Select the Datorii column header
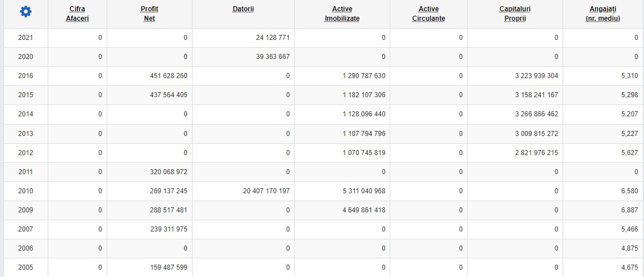Viewport: 644px width, 277px height. pyautogui.click(x=243, y=9)
